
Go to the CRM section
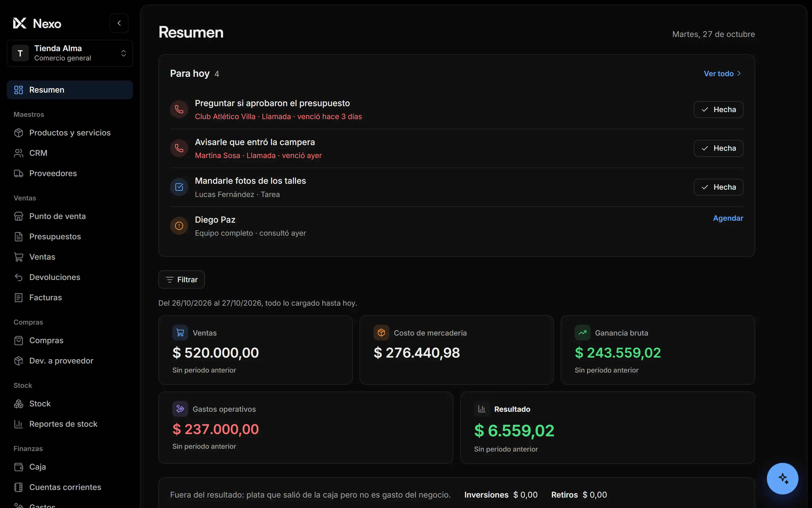click(70, 153)
